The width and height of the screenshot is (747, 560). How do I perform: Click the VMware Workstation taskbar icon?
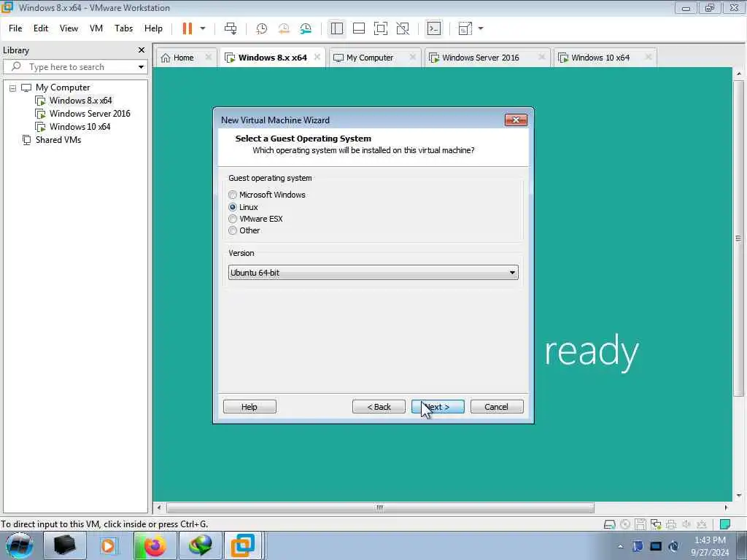[x=242, y=545]
